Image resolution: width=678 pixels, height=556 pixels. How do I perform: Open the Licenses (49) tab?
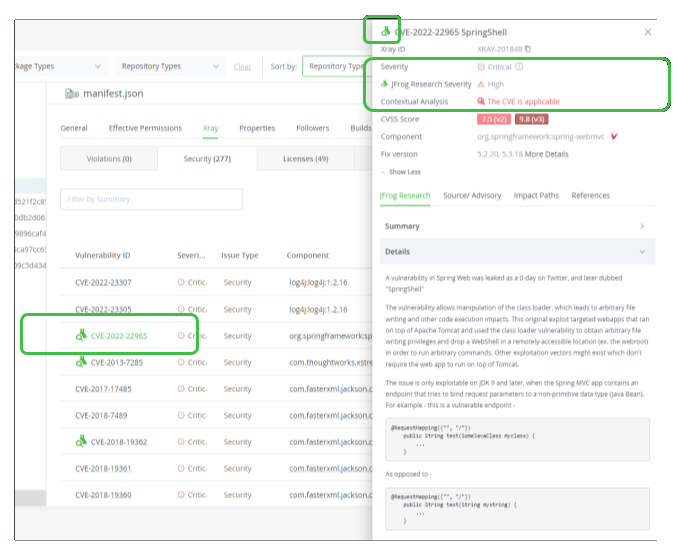305,158
